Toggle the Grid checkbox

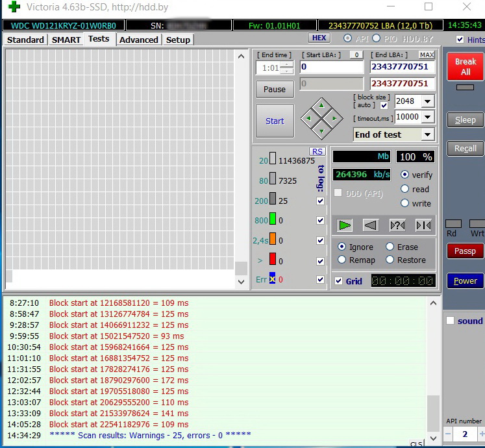339,281
